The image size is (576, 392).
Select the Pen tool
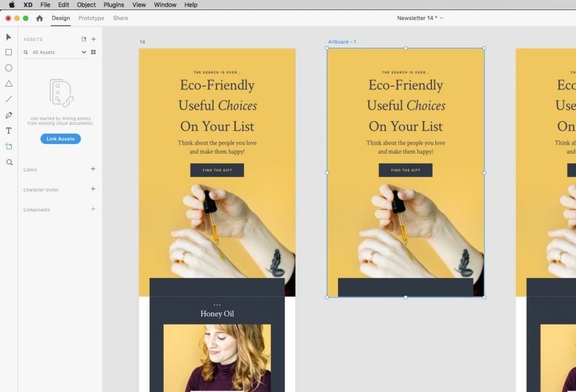pyautogui.click(x=8, y=115)
